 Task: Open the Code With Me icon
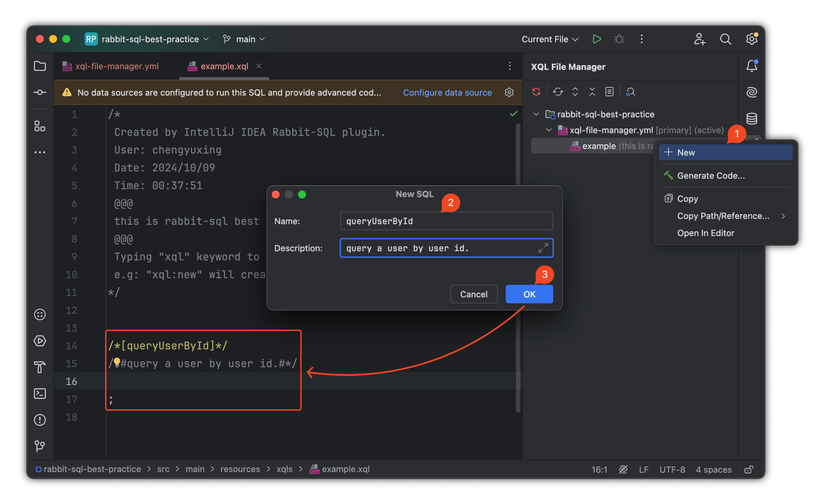pyautogui.click(x=699, y=39)
